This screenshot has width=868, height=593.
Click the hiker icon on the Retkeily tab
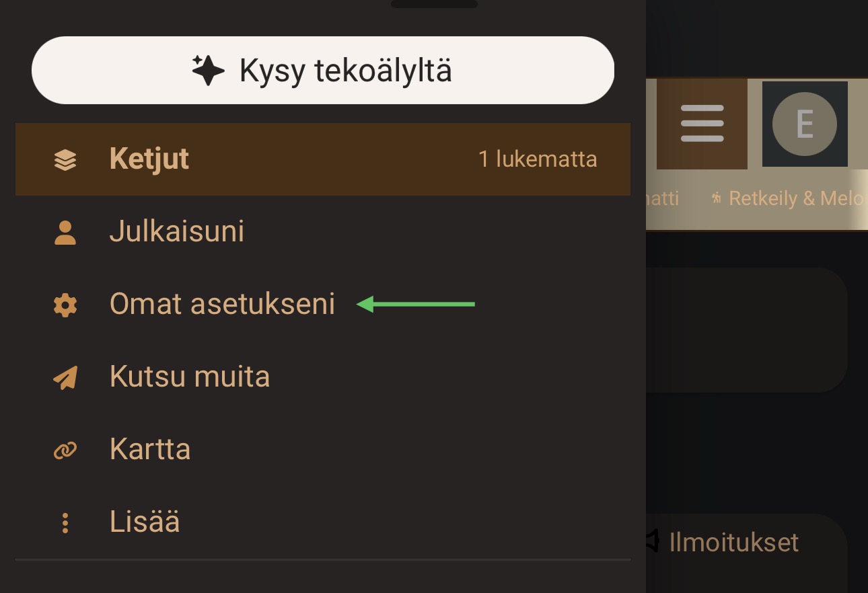pyautogui.click(x=717, y=198)
